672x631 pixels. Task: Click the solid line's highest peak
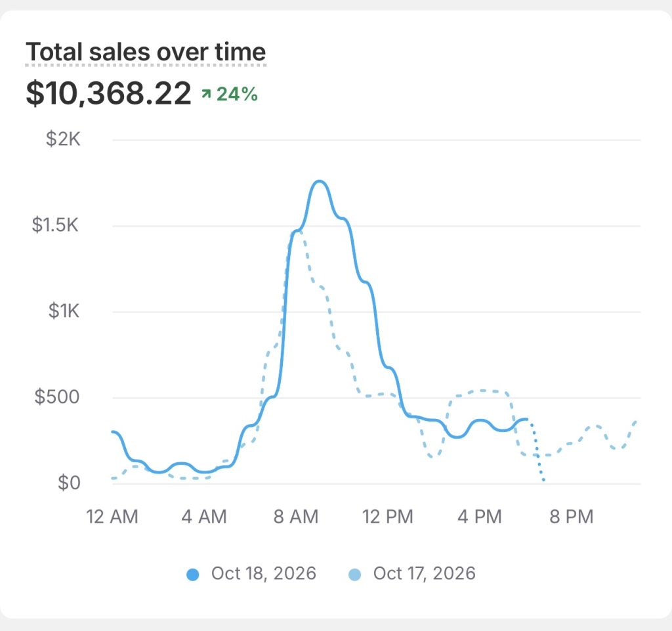320,181
